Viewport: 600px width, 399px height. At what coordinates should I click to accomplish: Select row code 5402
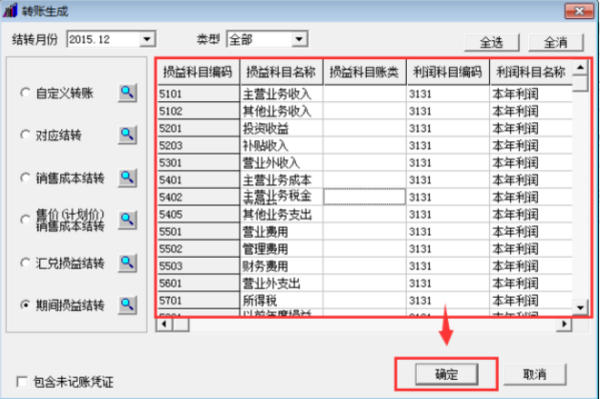pyautogui.click(x=198, y=197)
